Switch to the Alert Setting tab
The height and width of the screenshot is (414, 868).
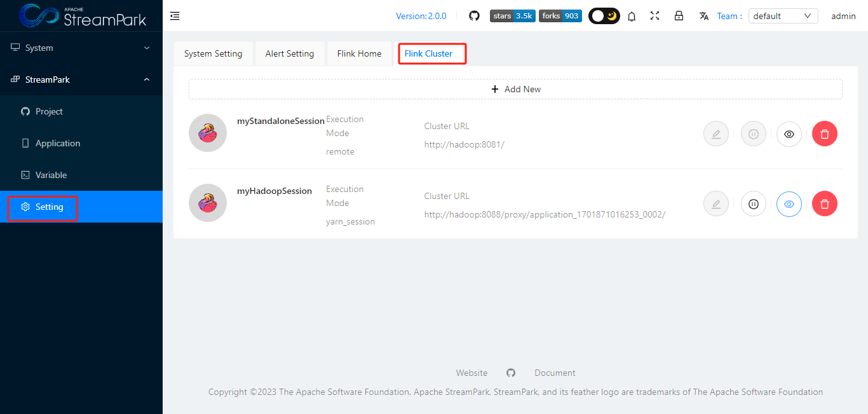pyautogui.click(x=290, y=53)
